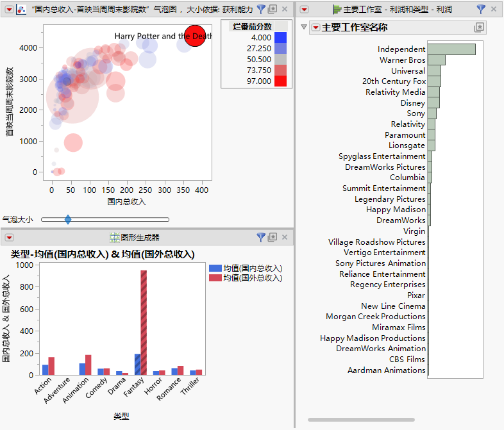This screenshot has height=430, width=504.
Task: Click the 烂番茄分数 legend title
Action: [x=253, y=27]
